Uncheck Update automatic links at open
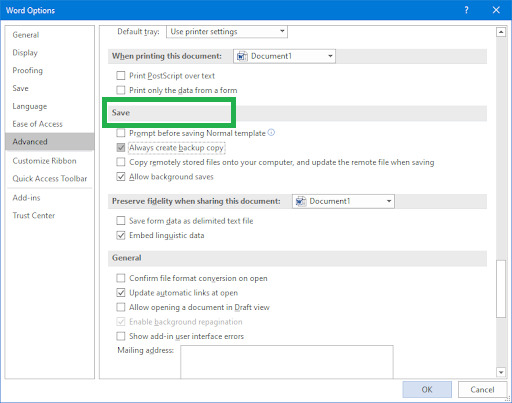Viewport: 512px width, 403px height. [121, 293]
